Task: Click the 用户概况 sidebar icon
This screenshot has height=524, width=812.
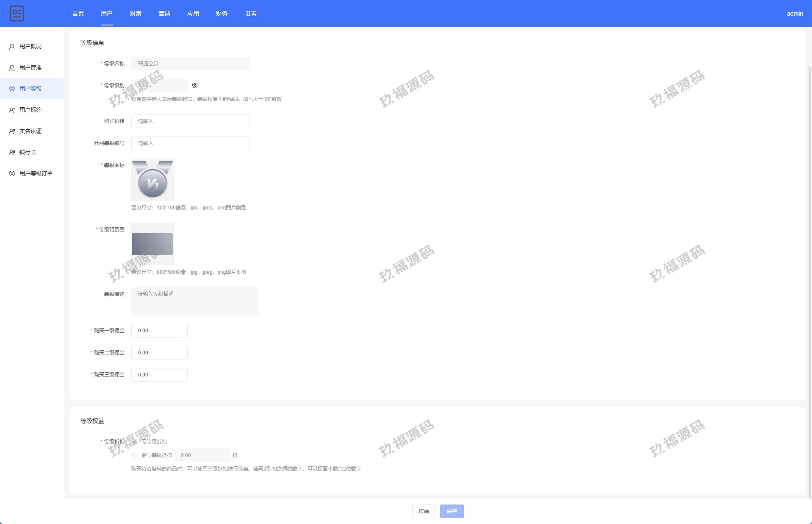Action: pos(12,47)
